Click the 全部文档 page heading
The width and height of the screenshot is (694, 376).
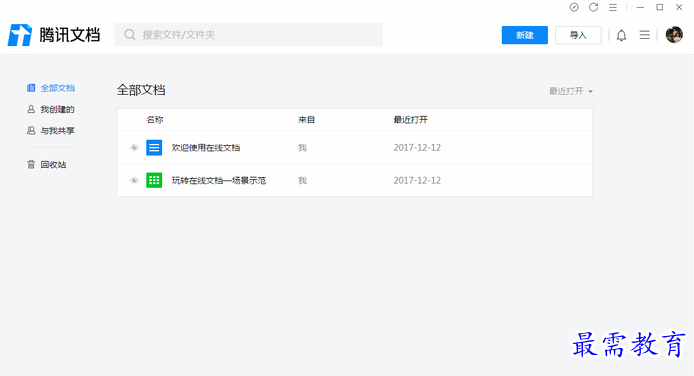pos(141,90)
